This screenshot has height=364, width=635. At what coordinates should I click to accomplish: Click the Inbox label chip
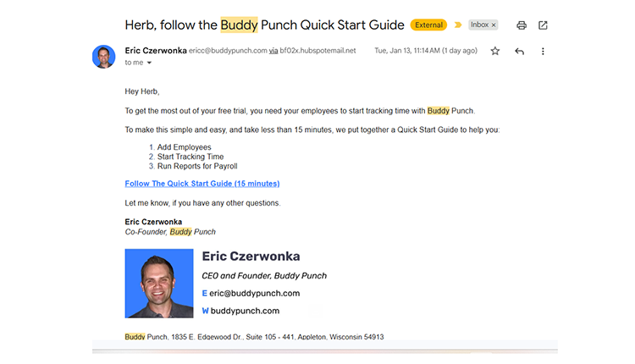[483, 25]
